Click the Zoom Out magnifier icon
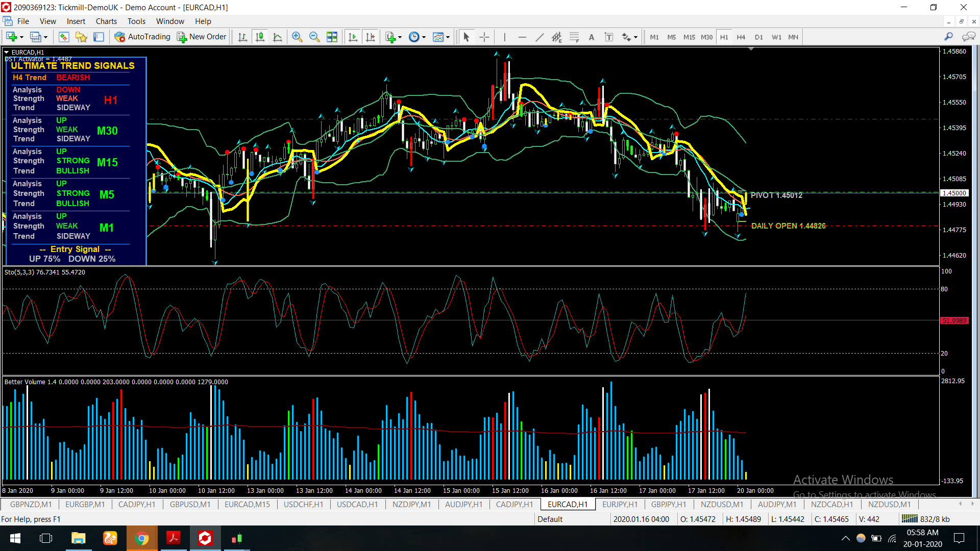The height and width of the screenshot is (551, 980). click(x=314, y=37)
